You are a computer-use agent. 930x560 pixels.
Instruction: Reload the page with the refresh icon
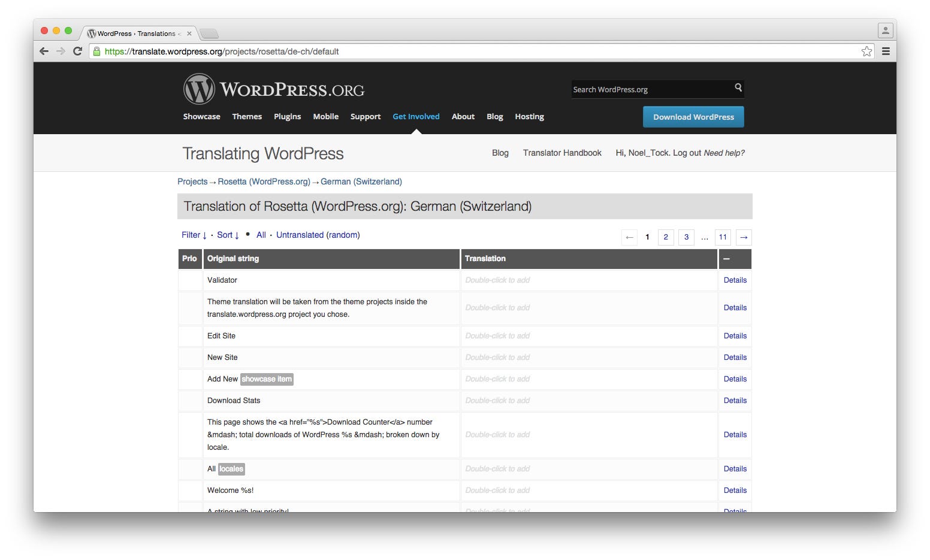click(x=77, y=52)
